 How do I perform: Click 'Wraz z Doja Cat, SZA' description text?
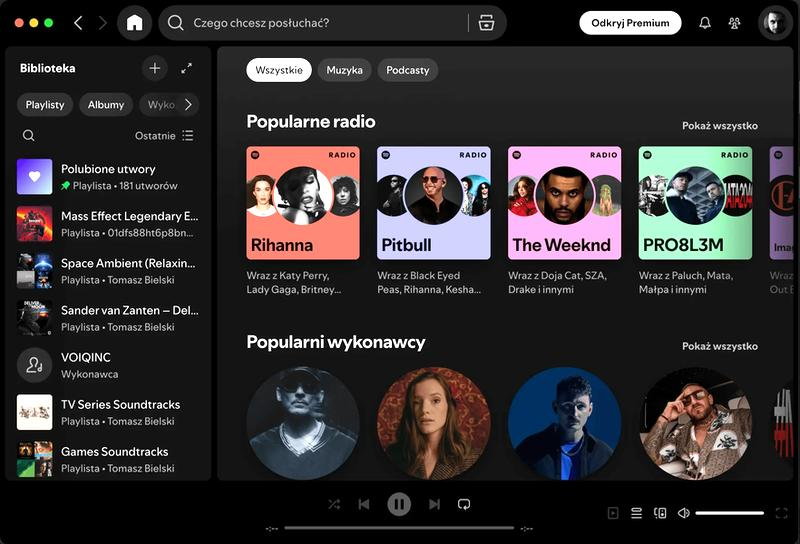click(x=557, y=282)
